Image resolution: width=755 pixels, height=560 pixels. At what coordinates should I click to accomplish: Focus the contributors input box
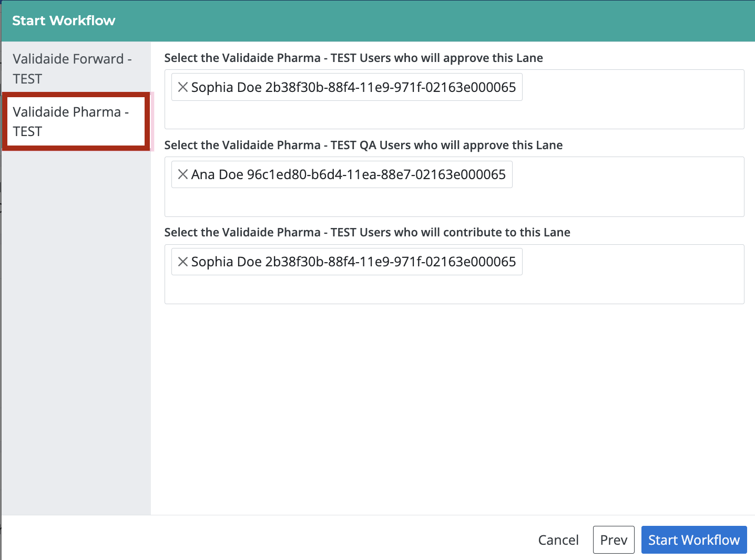tap(454, 274)
